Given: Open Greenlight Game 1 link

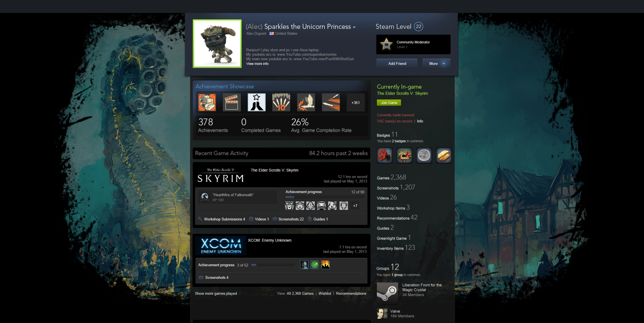Looking at the screenshot, I should click(x=394, y=238).
